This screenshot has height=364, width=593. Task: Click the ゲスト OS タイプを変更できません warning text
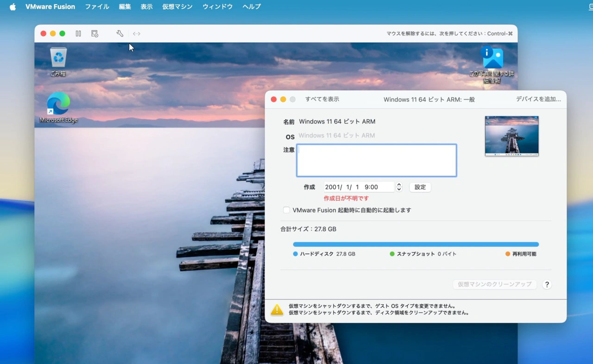372,306
